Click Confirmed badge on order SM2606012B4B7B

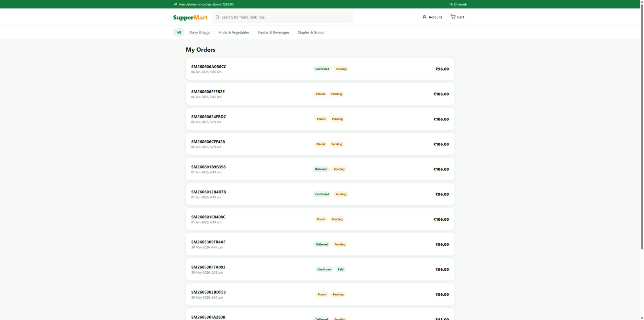tap(322, 194)
